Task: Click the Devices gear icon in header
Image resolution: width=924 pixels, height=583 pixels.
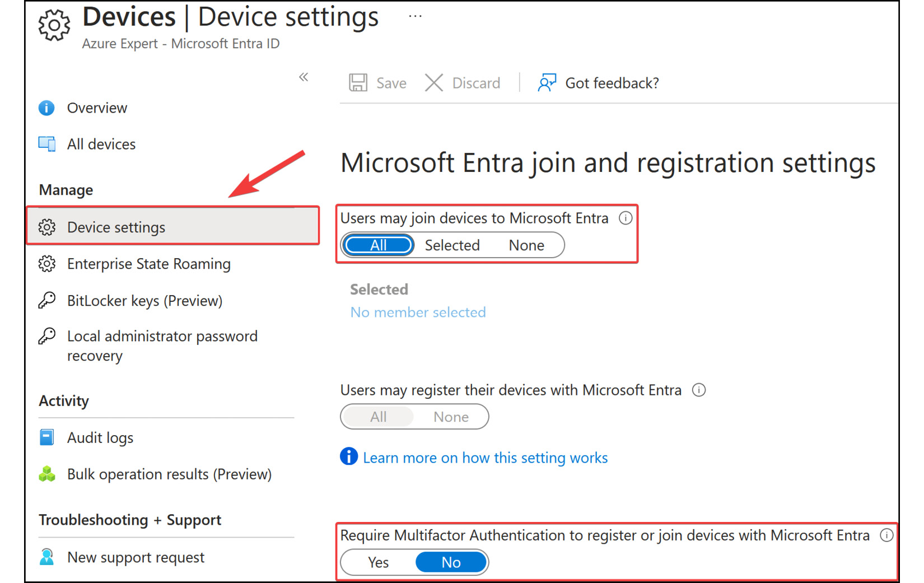Action: (54, 25)
